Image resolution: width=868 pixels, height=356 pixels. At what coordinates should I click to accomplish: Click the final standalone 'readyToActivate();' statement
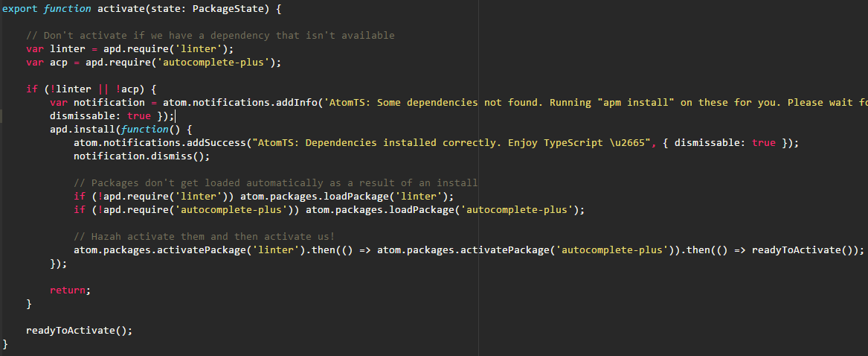pyautogui.click(x=80, y=331)
